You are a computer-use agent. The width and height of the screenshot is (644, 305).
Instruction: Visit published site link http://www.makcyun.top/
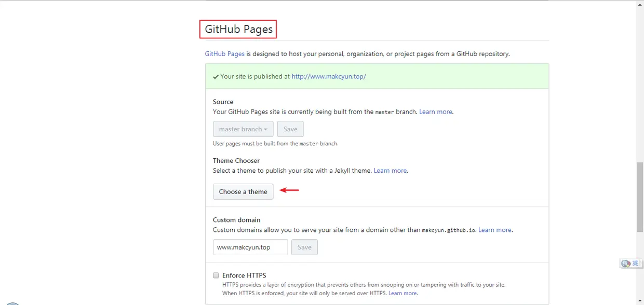click(329, 76)
